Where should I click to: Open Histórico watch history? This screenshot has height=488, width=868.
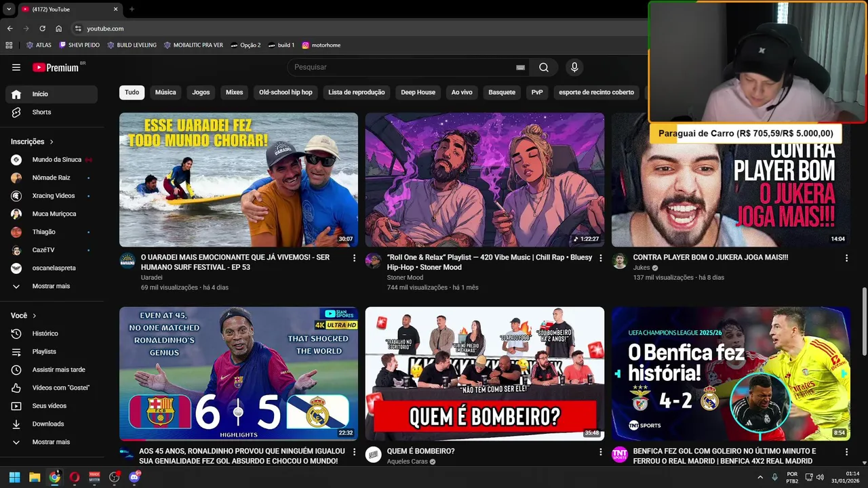(x=52, y=333)
